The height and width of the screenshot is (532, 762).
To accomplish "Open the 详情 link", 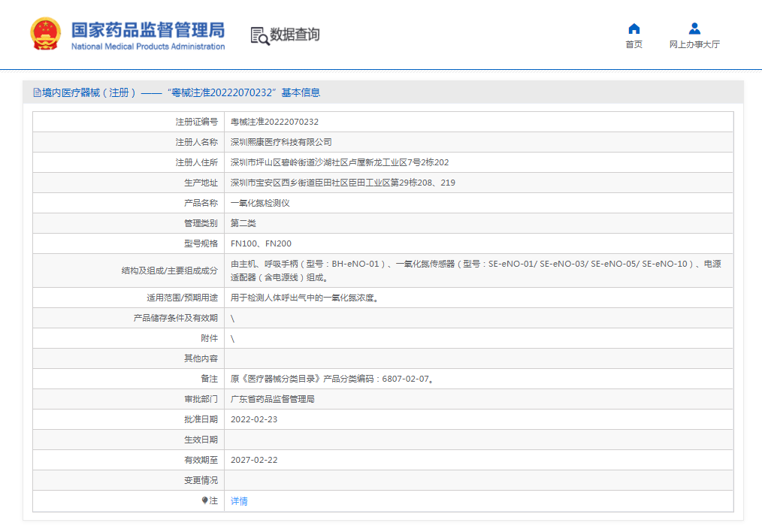I will pos(239,501).
